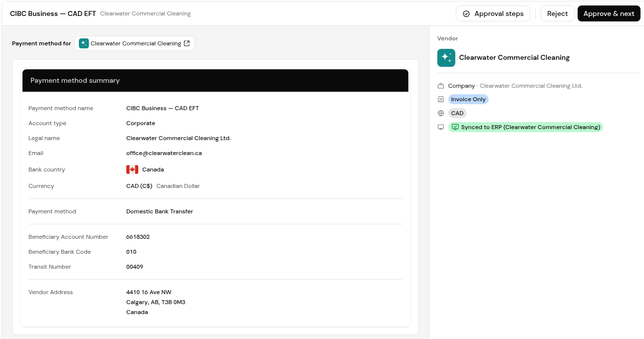Select the CAD (C$) currency value

(x=139, y=186)
